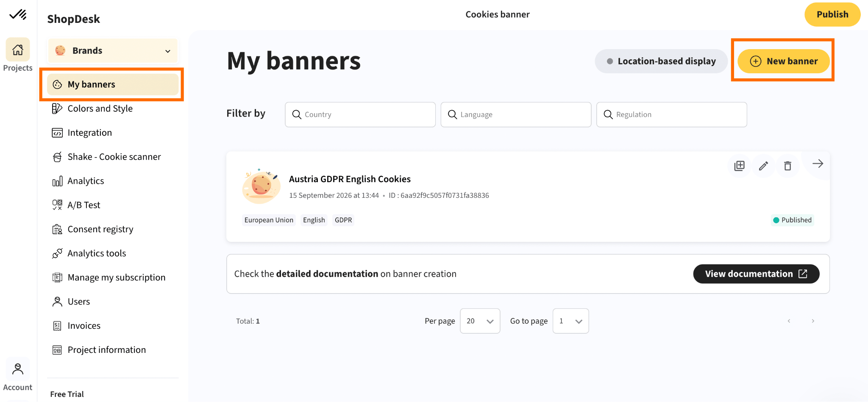Viewport: 868px width, 402px height.
Task: Focus the Country filter field
Action: coord(360,114)
